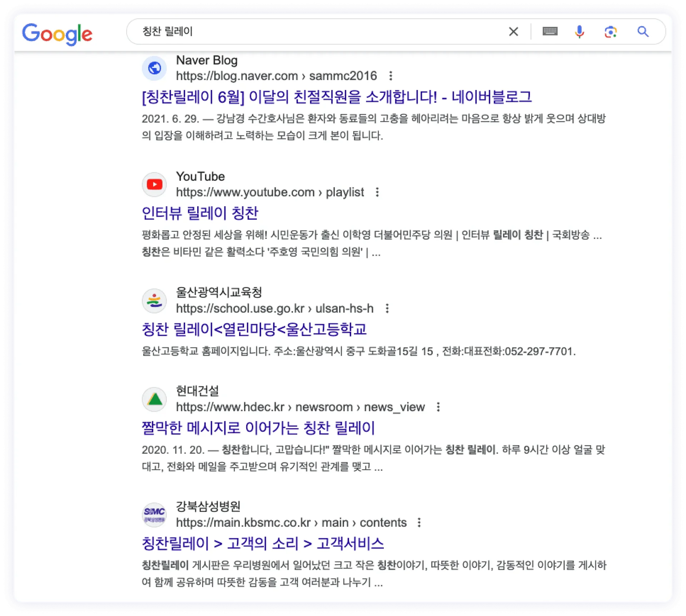Open the 칭찬릴레이 6월 네이버블로그 result

pyautogui.click(x=336, y=97)
